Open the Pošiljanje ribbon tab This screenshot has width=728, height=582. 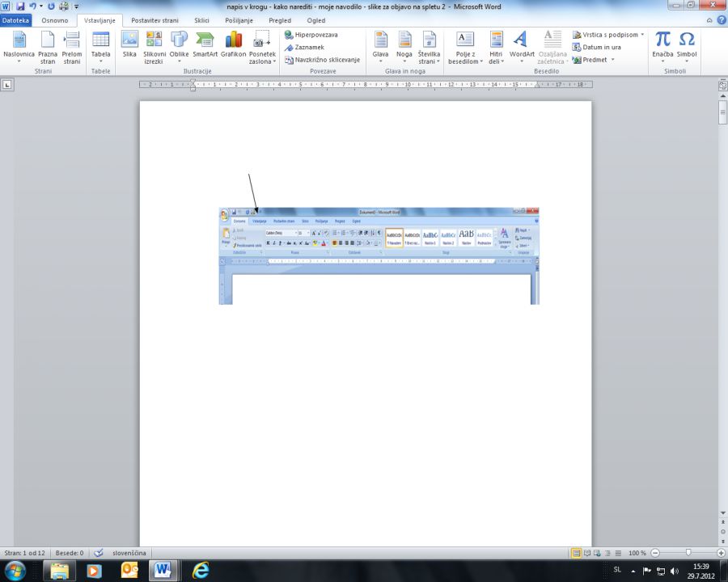pos(239,20)
